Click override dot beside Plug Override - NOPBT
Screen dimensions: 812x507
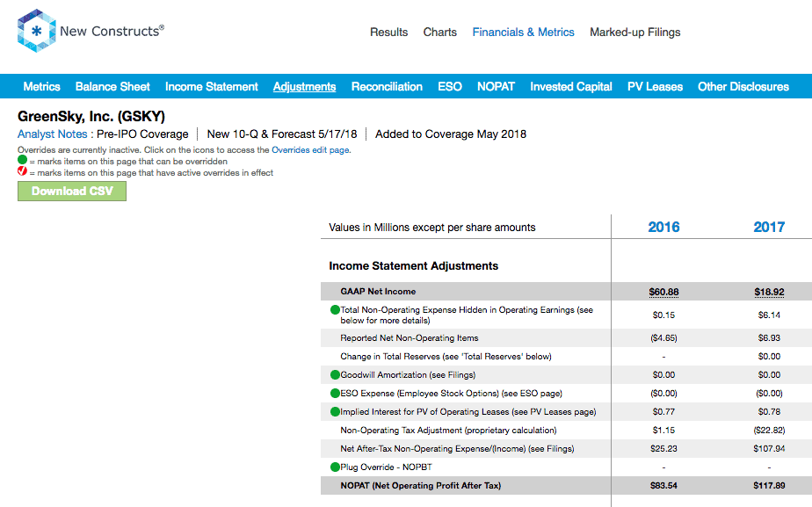click(x=335, y=467)
